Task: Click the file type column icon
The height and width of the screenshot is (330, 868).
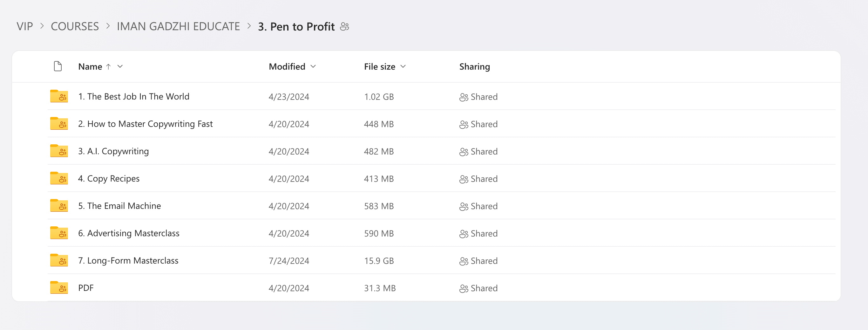Action: [58, 66]
